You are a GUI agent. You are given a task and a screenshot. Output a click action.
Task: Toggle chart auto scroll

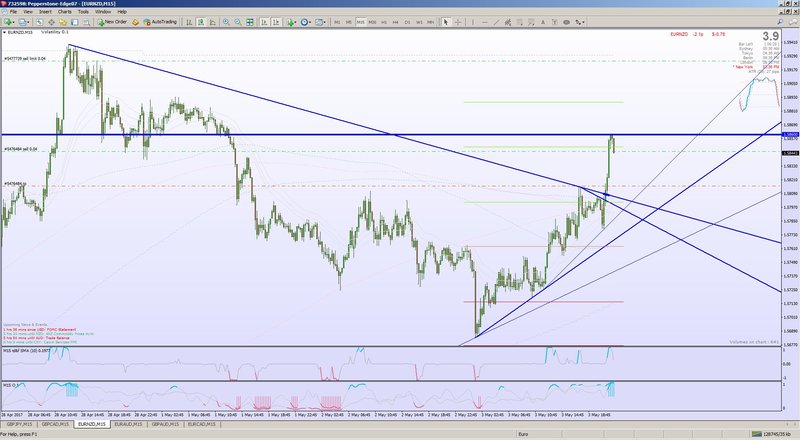click(264, 22)
